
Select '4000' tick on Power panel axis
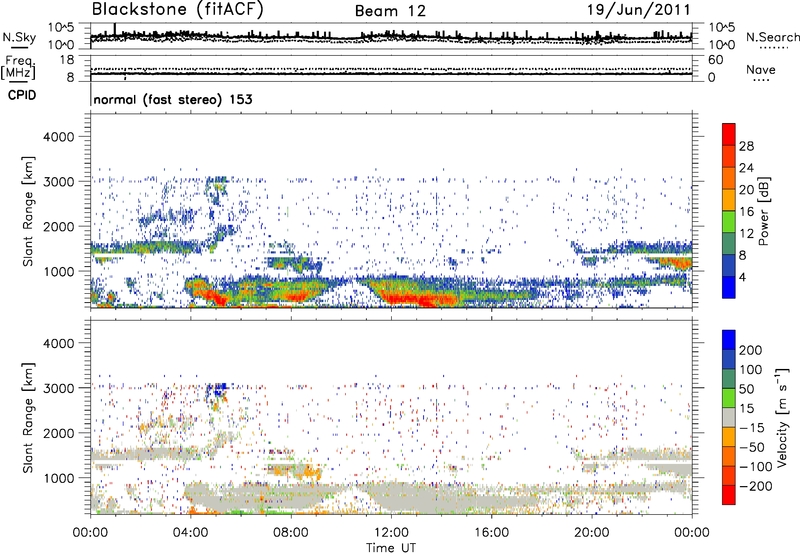[58, 137]
